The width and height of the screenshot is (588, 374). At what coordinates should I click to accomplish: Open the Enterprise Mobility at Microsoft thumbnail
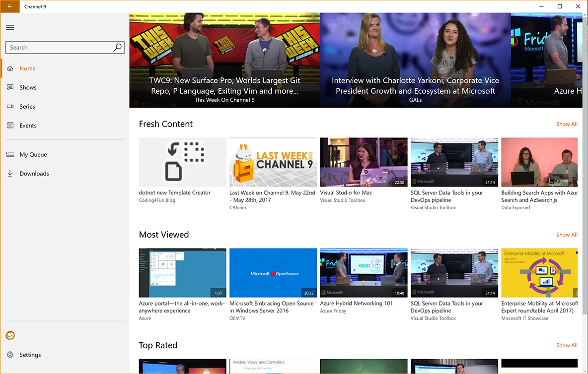click(x=539, y=273)
